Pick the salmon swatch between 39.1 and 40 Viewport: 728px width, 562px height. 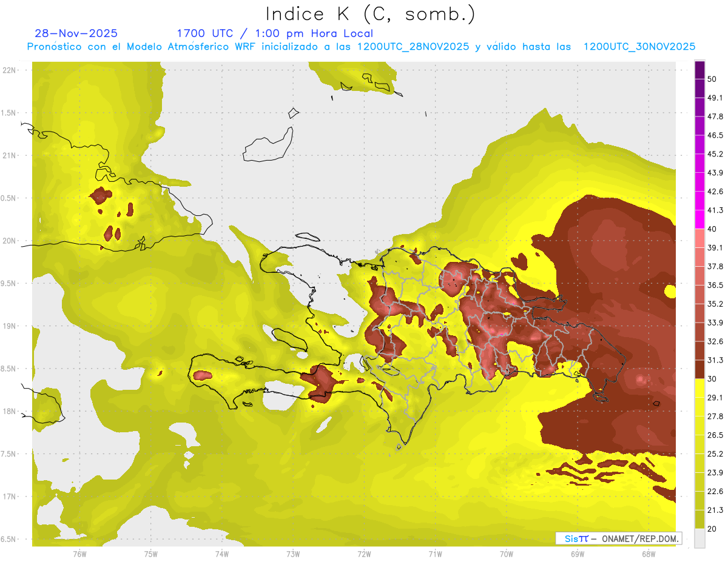(x=699, y=238)
